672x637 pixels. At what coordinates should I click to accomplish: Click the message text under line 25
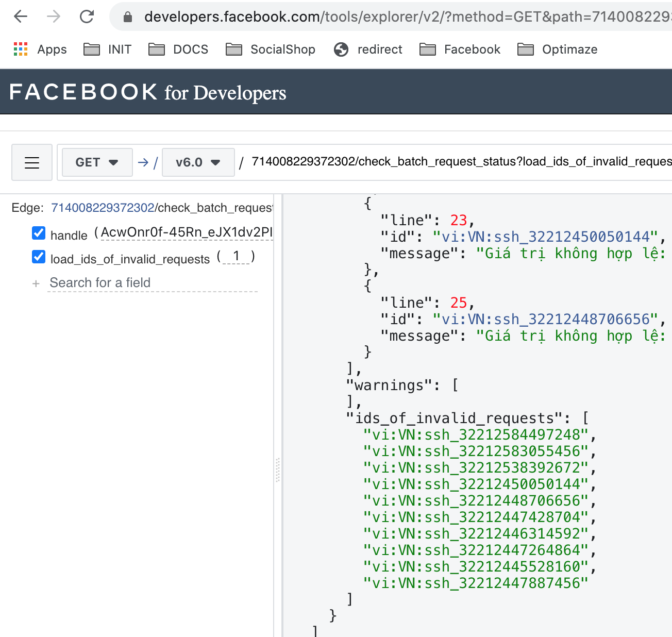[571, 336]
